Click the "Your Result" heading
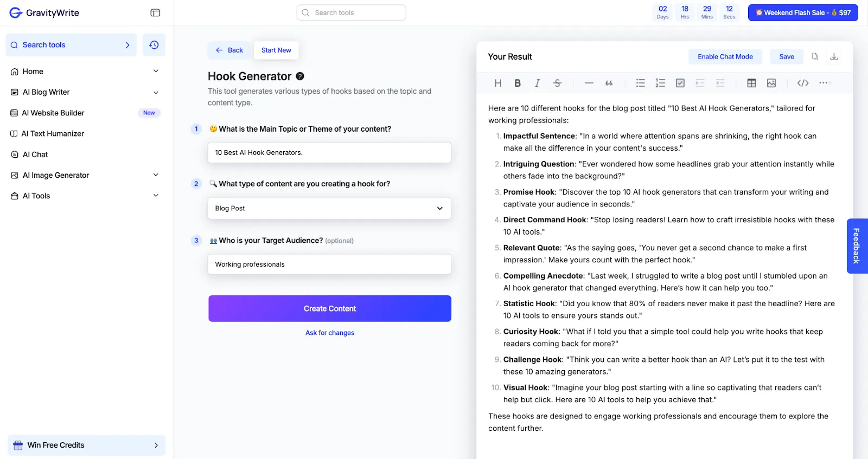The width and height of the screenshot is (868, 459). point(510,56)
